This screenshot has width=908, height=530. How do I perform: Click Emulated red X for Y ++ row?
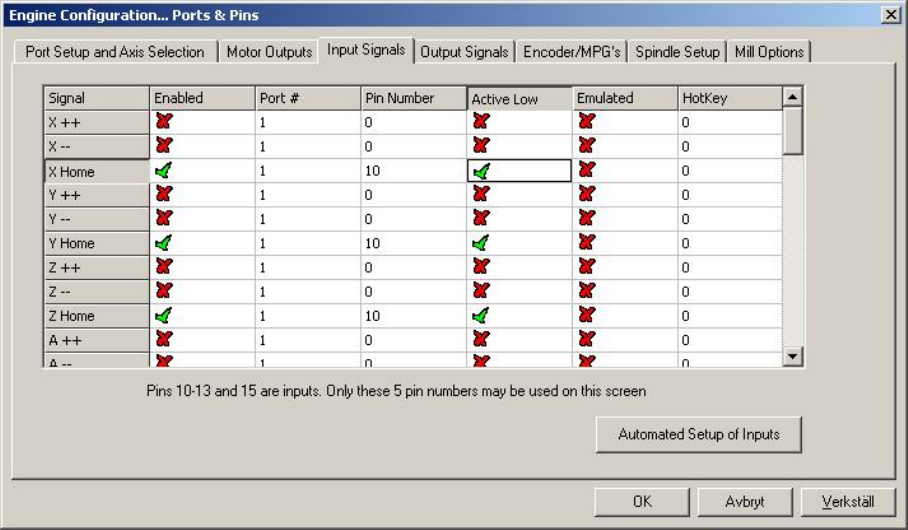click(x=587, y=194)
